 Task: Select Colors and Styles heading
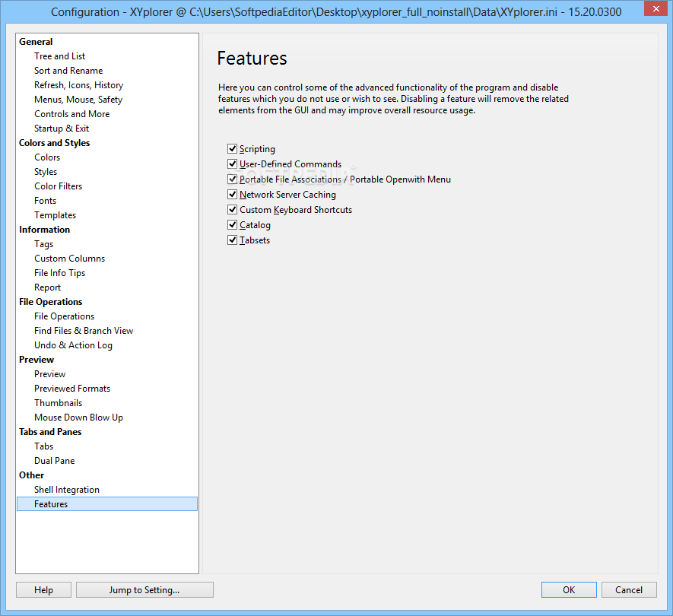click(54, 143)
